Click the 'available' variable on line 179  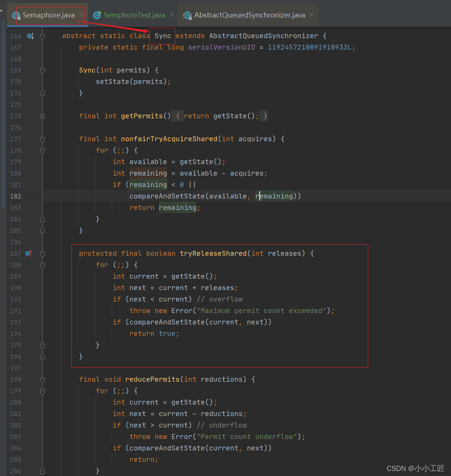pyautogui.click(x=148, y=162)
